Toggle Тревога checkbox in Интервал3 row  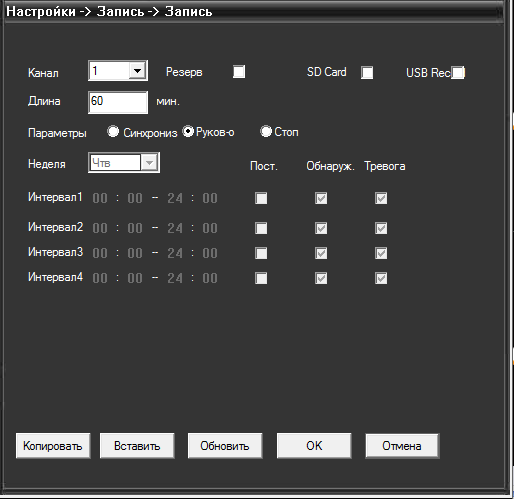(381, 253)
